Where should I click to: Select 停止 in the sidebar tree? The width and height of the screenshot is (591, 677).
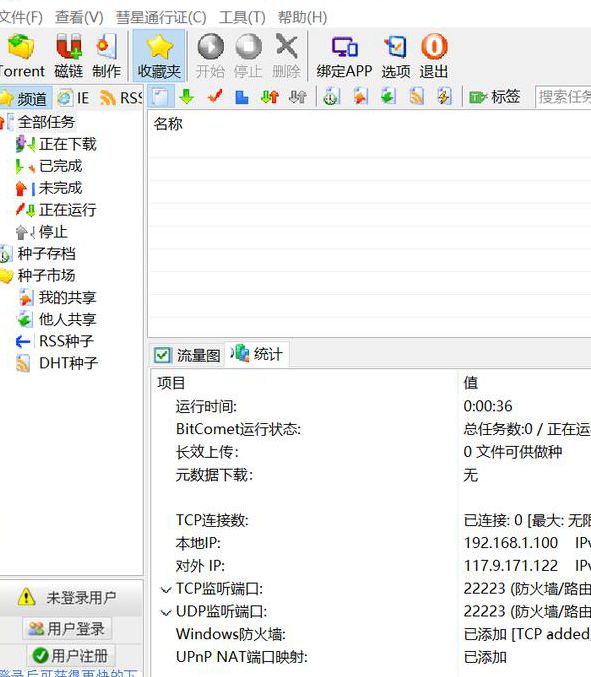pyautogui.click(x=53, y=232)
